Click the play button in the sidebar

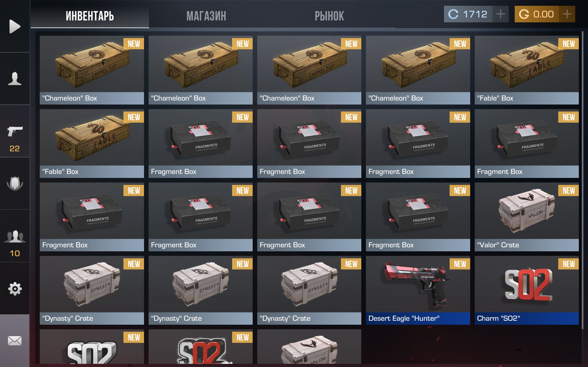(15, 26)
